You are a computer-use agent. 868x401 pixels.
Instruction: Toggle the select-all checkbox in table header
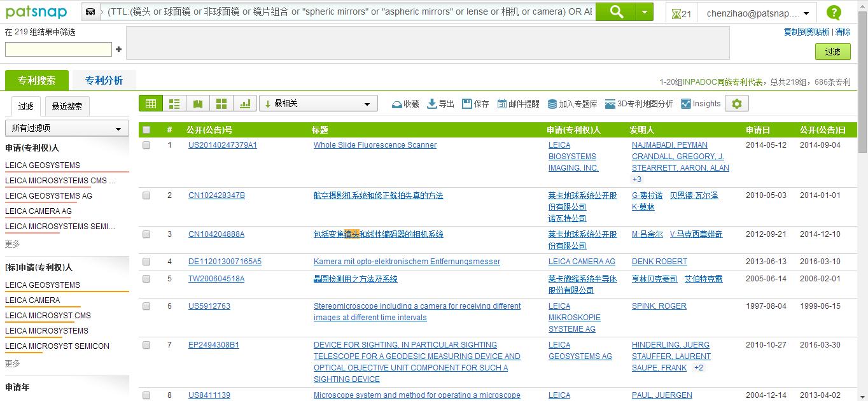(x=146, y=130)
